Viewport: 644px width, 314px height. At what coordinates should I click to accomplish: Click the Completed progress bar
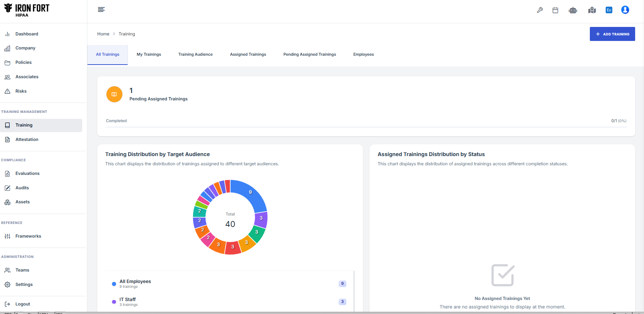pyautogui.click(x=366, y=127)
